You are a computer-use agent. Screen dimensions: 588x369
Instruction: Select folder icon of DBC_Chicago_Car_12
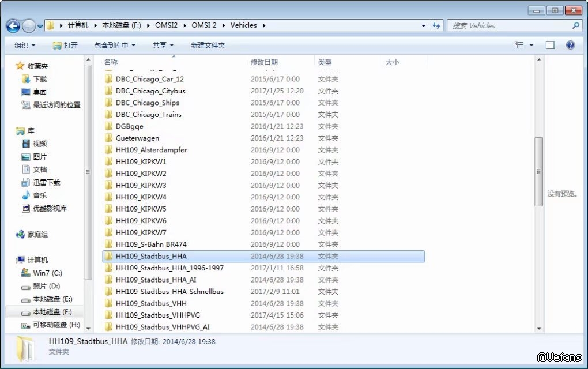click(x=109, y=79)
